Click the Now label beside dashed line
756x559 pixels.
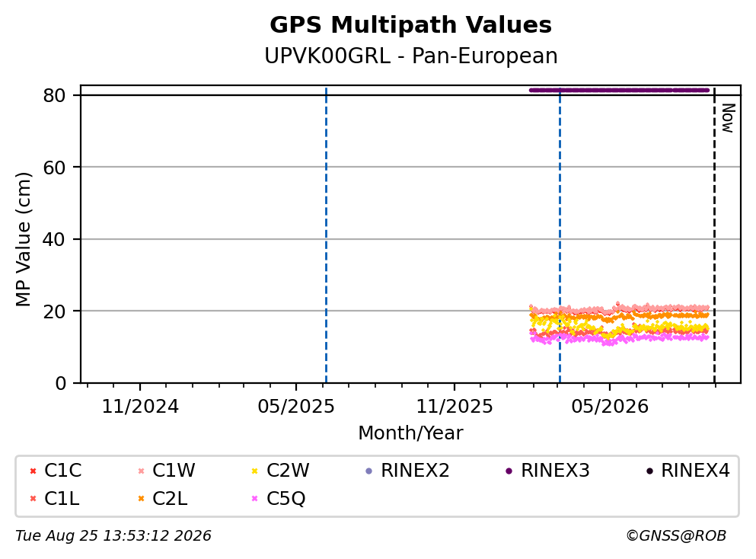tap(728, 118)
